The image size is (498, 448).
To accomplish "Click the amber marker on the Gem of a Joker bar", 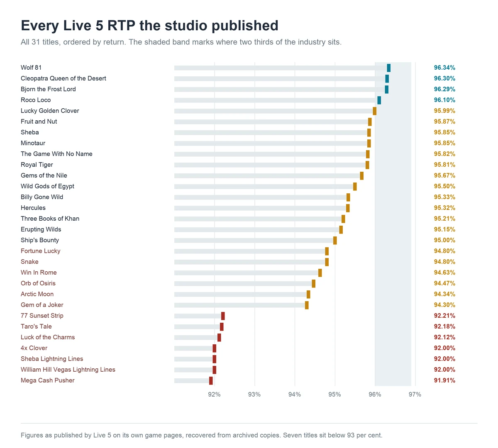I will point(307,305).
